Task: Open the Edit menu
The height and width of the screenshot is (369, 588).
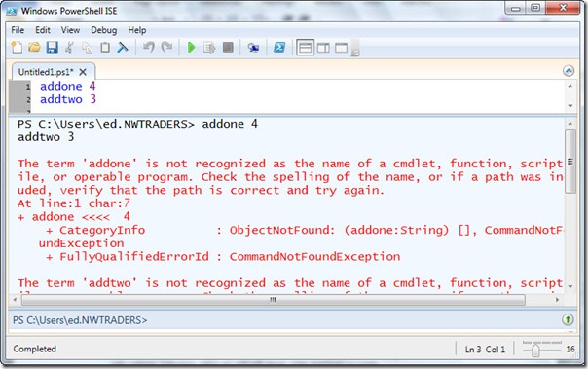Action: (43, 30)
